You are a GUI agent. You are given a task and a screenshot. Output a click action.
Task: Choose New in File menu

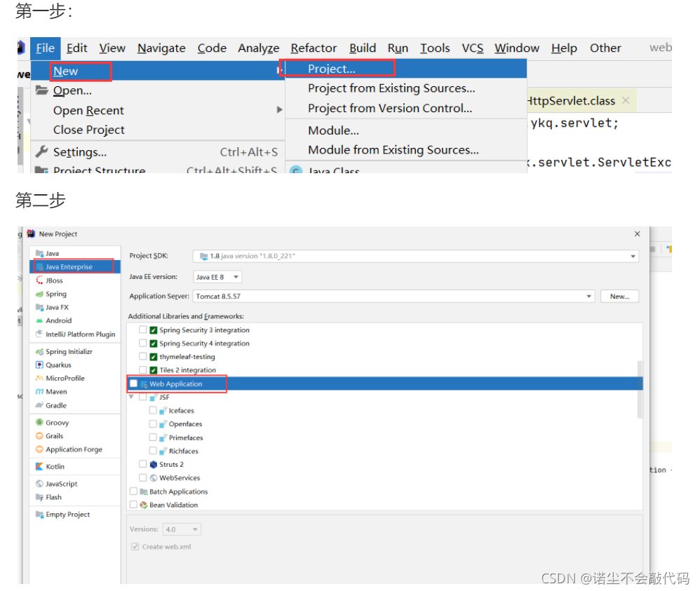click(x=157, y=71)
